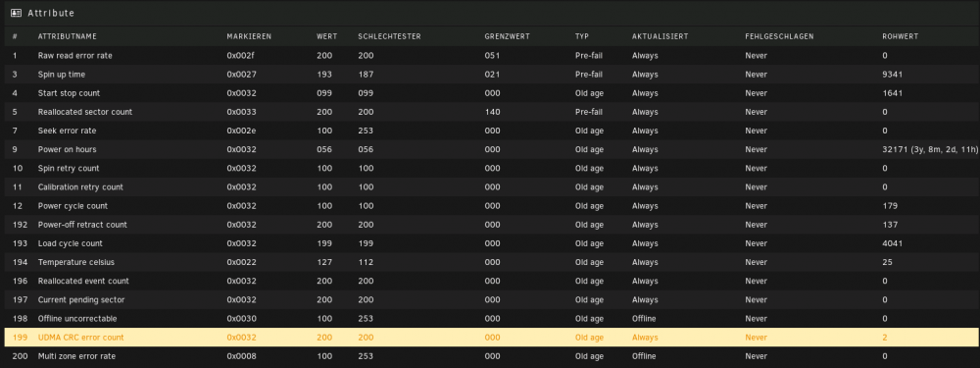980x368 pixels.
Task: Click the SCHLECHTESTER column header
Action: pyautogui.click(x=389, y=37)
